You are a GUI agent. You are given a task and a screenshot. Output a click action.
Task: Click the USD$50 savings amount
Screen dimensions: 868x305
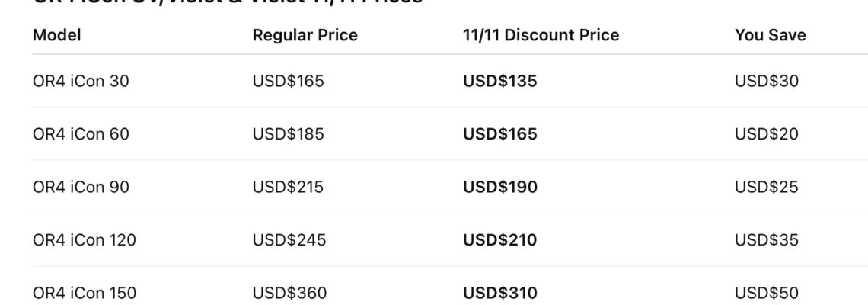(x=767, y=293)
